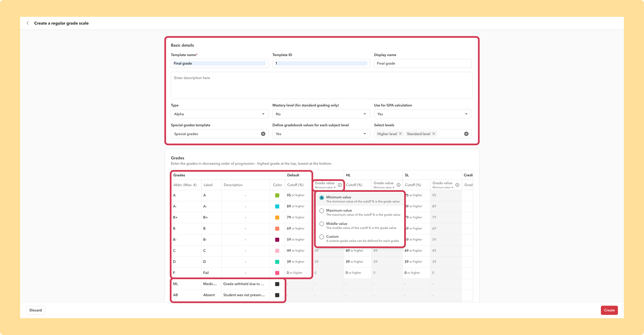This screenshot has height=335, width=644.
Task: Pick the orange color swatch for grade B+
Action: [277, 218]
